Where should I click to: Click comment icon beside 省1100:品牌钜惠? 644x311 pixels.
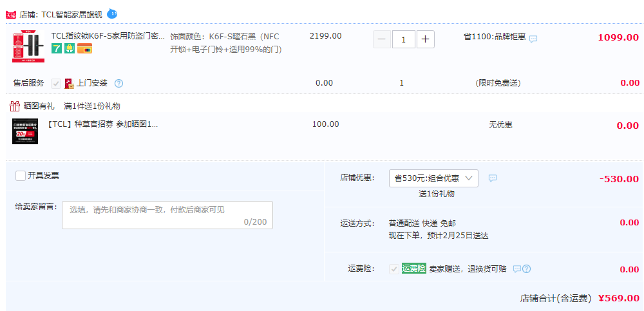(533, 39)
